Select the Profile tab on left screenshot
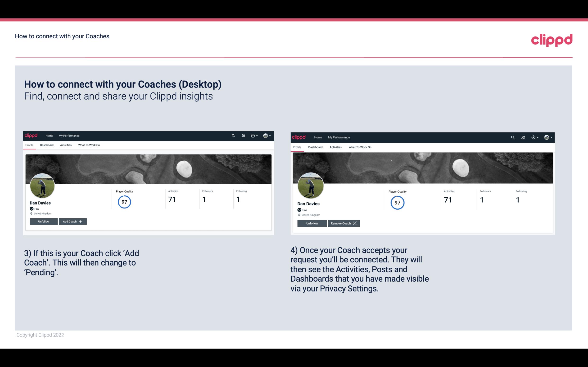 pyautogui.click(x=29, y=145)
